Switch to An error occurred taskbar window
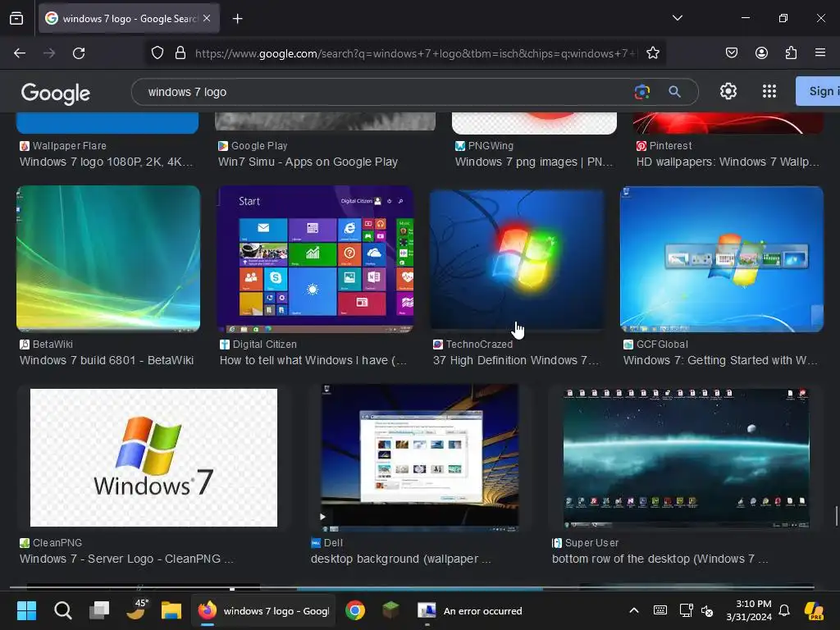This screenshot has width=840, height=630. pos(470,610)
